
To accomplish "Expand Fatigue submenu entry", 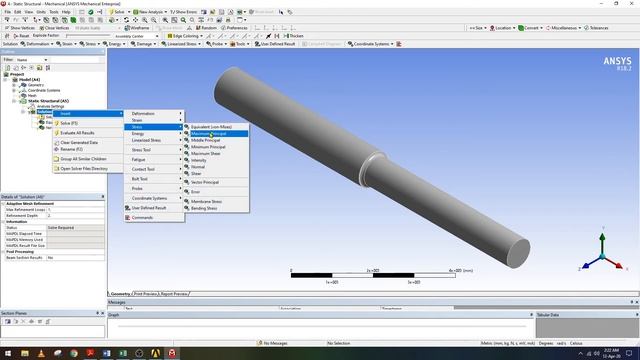I will [x=154, y=160].
